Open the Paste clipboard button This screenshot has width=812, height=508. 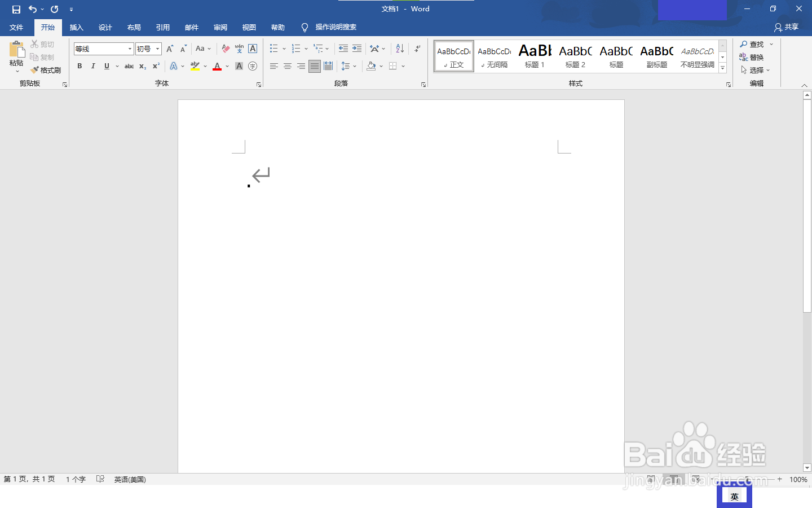[16, 56]
